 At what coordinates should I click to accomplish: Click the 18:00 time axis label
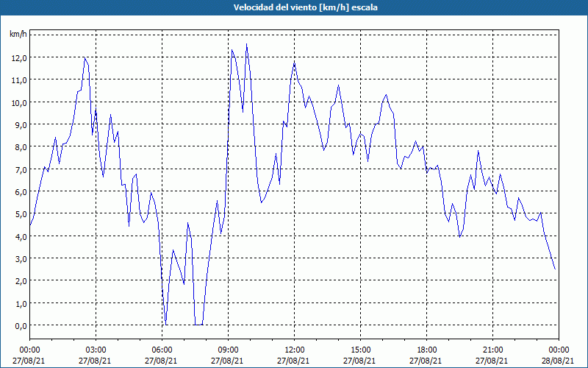427,350
